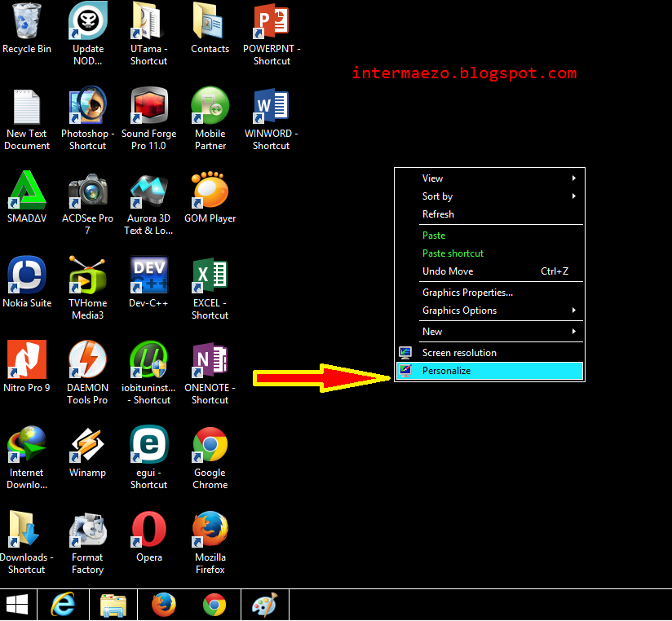
Task: Click Personalize in the context menu
Action: (446, 370)
